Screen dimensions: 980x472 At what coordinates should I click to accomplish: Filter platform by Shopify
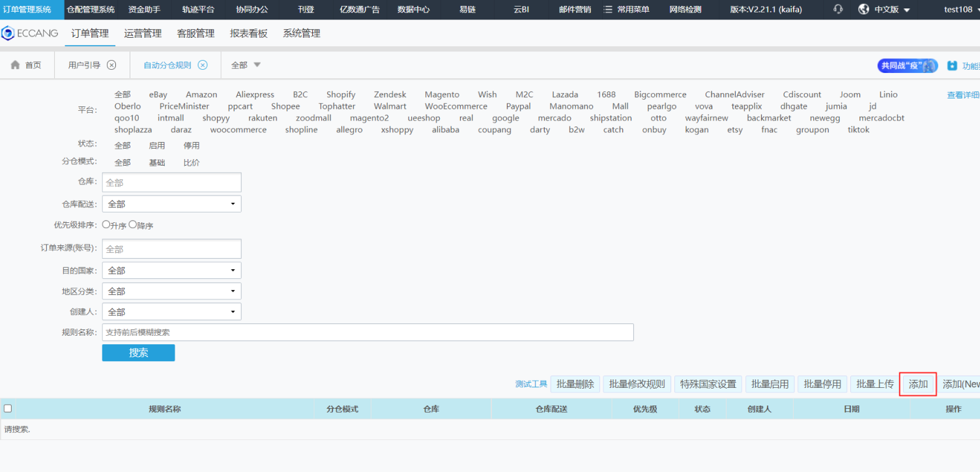click(341, 95)
